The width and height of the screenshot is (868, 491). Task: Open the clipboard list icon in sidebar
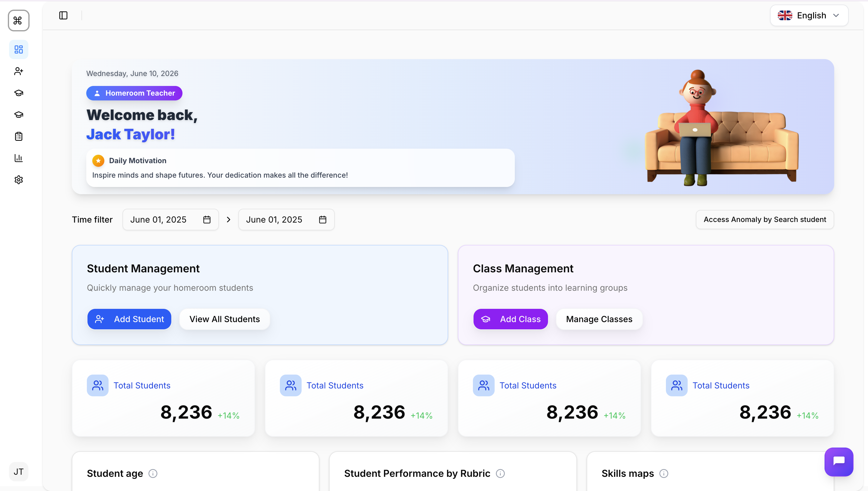18,136
